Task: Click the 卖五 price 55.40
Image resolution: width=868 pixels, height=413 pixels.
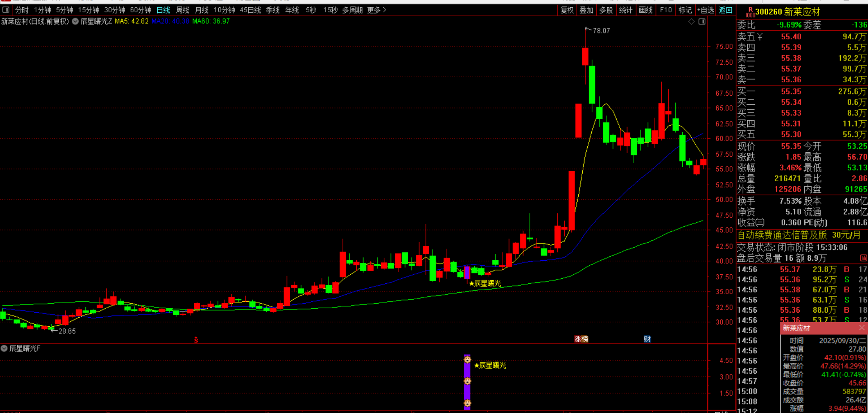Action: (791, 37)
